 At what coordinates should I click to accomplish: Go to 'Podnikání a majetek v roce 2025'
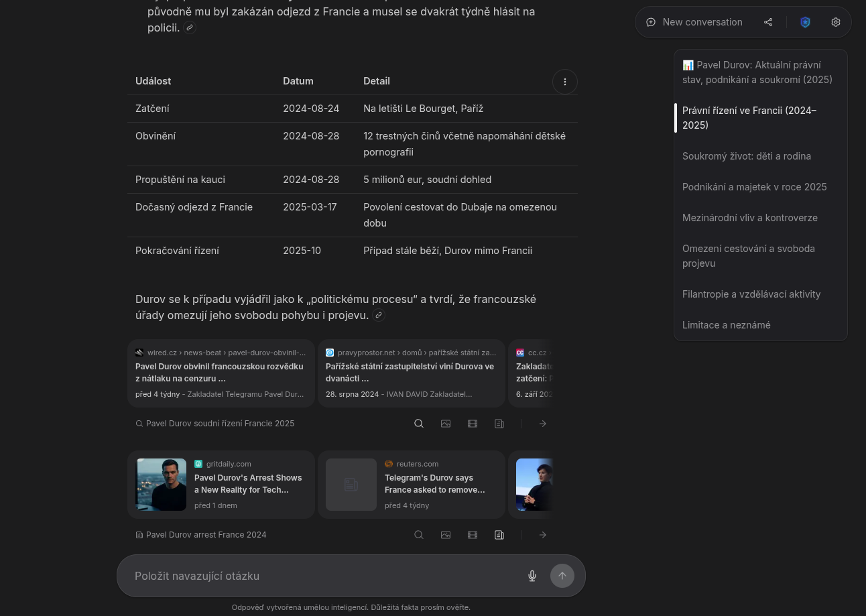tap(754, 187)
